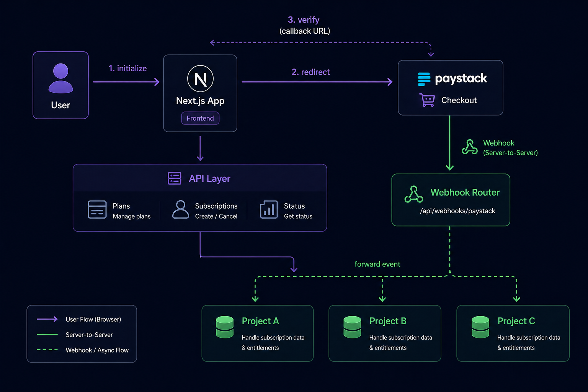Click the Frontend badge

coord(200,118)
